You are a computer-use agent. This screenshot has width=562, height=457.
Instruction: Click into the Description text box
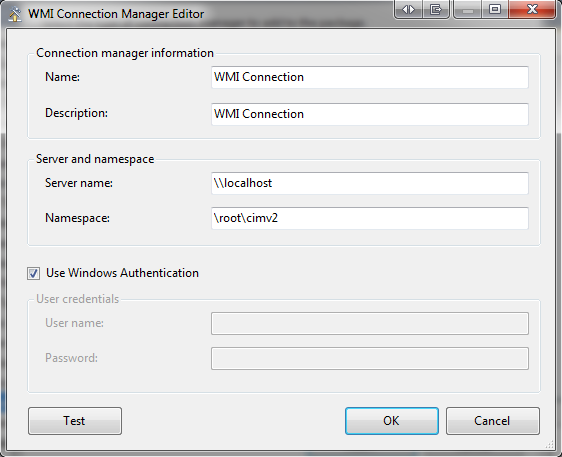370,114
